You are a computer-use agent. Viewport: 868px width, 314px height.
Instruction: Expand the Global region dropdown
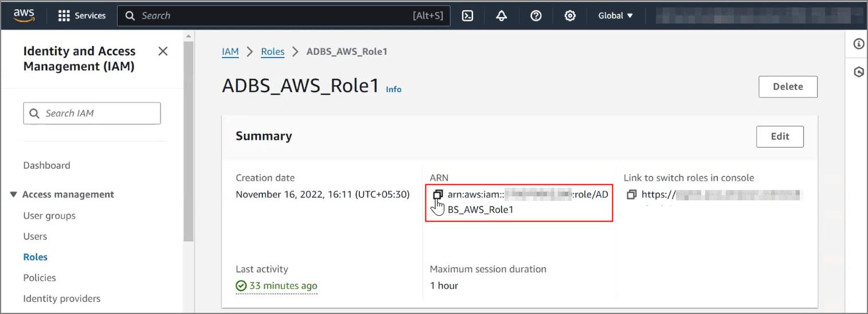[x=616, y=15]
